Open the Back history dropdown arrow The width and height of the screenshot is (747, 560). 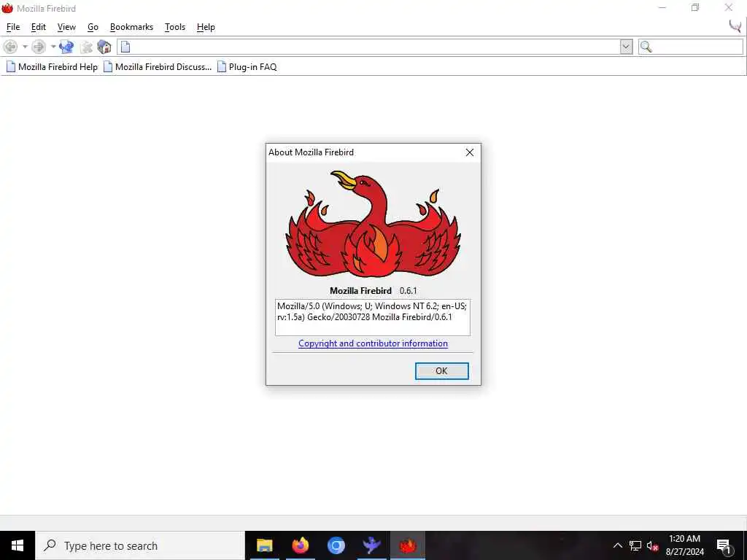tap(26, 47)
